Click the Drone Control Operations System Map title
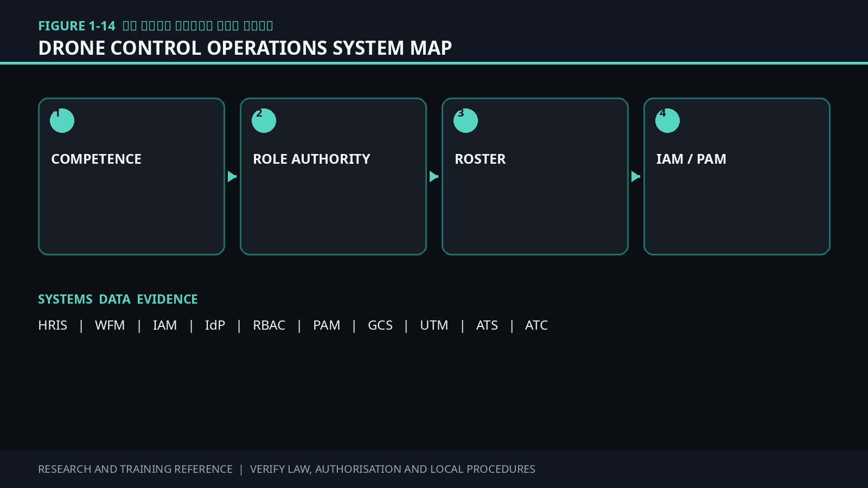Viewport: 868px width, 488px height. point(245,48)
